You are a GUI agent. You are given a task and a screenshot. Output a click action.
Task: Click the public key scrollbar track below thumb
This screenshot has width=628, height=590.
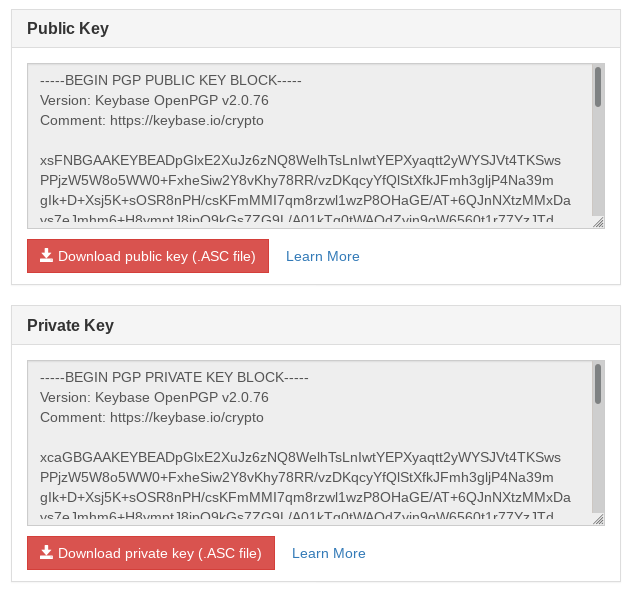(x=598, y=160)
